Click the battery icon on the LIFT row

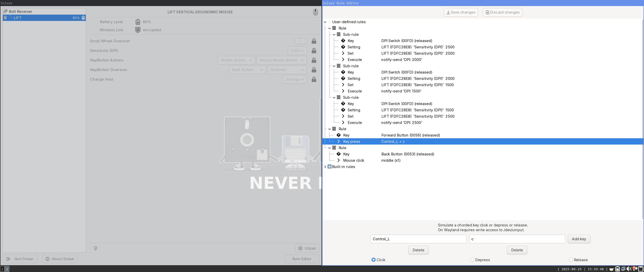click(83, 18)
